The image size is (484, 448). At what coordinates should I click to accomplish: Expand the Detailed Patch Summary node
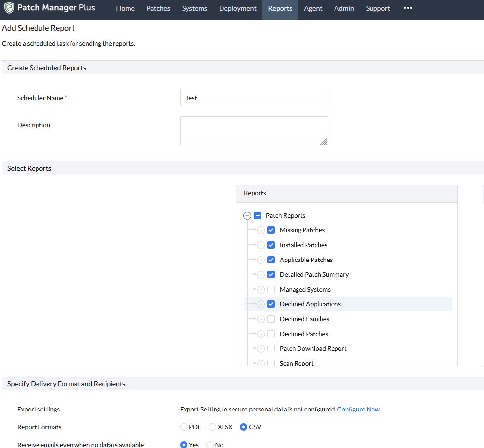pyautogui.click(x=261, y=275)
